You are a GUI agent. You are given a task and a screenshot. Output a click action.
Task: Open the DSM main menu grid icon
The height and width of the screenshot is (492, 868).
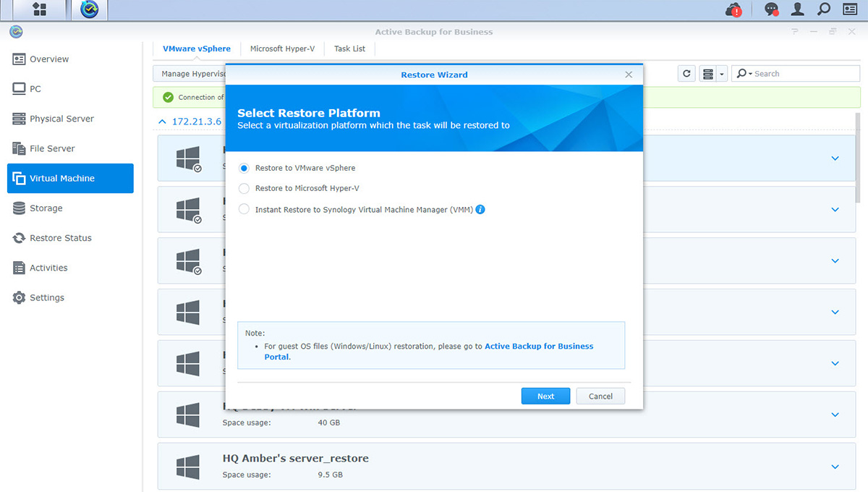(x=40, y=10)
